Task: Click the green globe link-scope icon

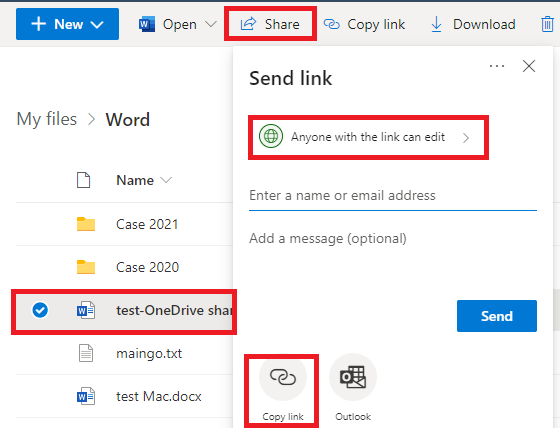Action: [271, 136]
